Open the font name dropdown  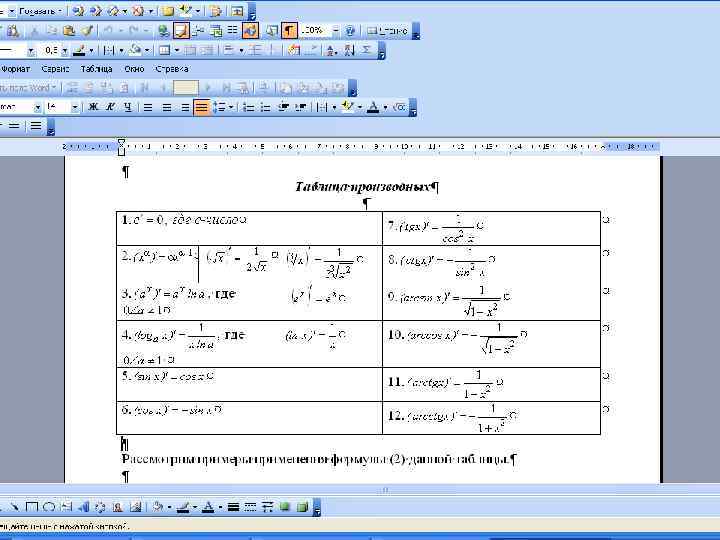pos(37,107)
